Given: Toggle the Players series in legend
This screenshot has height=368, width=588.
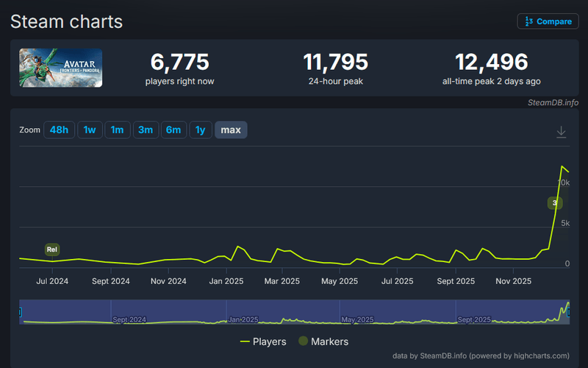Looking at the screenshot, I should click(263, 342).
